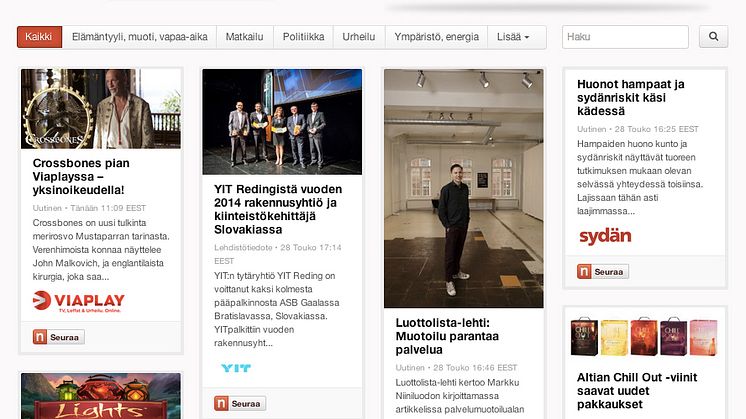Open Altian Chill Out -viinit article

(x=637, y=391)
